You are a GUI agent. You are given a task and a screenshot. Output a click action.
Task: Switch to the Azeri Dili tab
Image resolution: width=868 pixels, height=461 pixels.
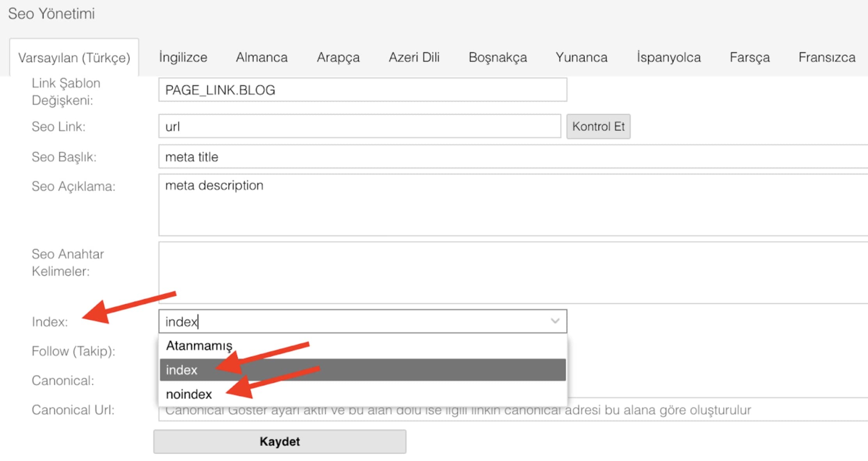coord(414,57)
